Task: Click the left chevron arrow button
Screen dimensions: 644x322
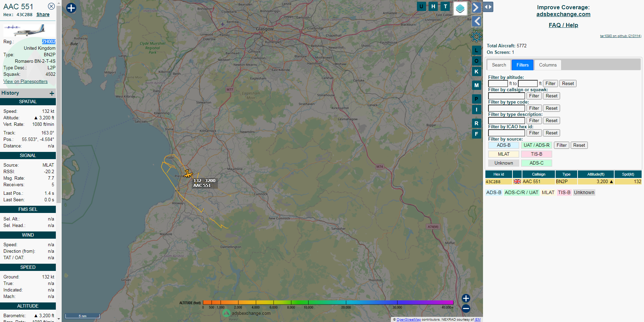Action: (x=476, y=21)
